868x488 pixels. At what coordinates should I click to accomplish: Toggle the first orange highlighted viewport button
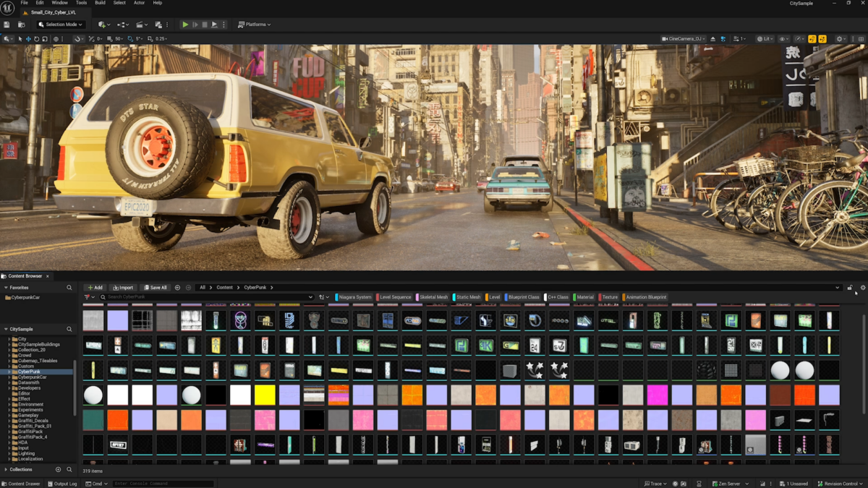812,39
